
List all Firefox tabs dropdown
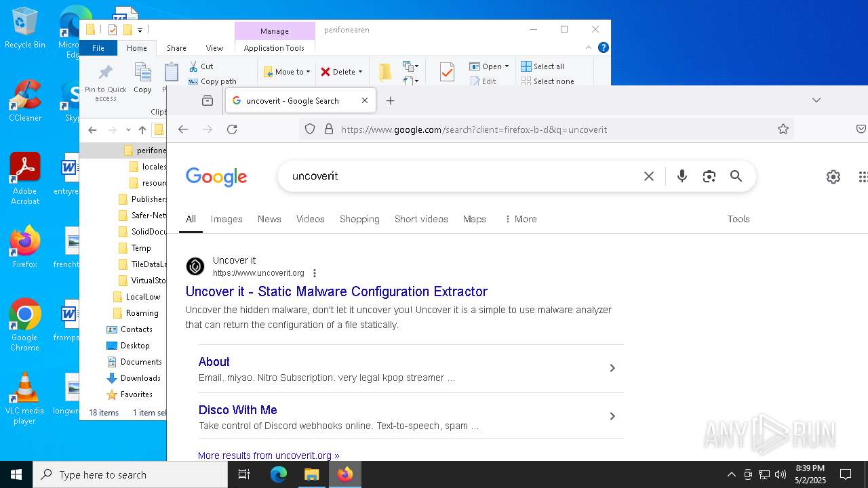click(x=816, y=100)
